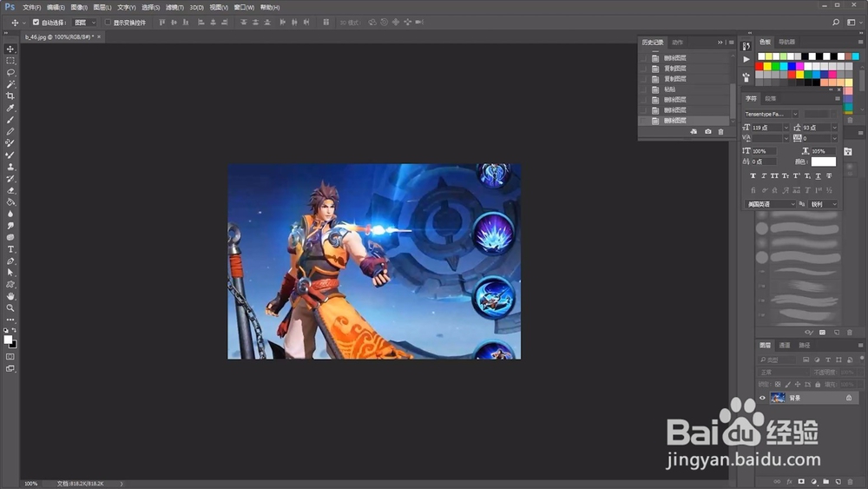Toggle visibility eye of 背景 layer
The image size is (868, 489).
click(762, 398)
